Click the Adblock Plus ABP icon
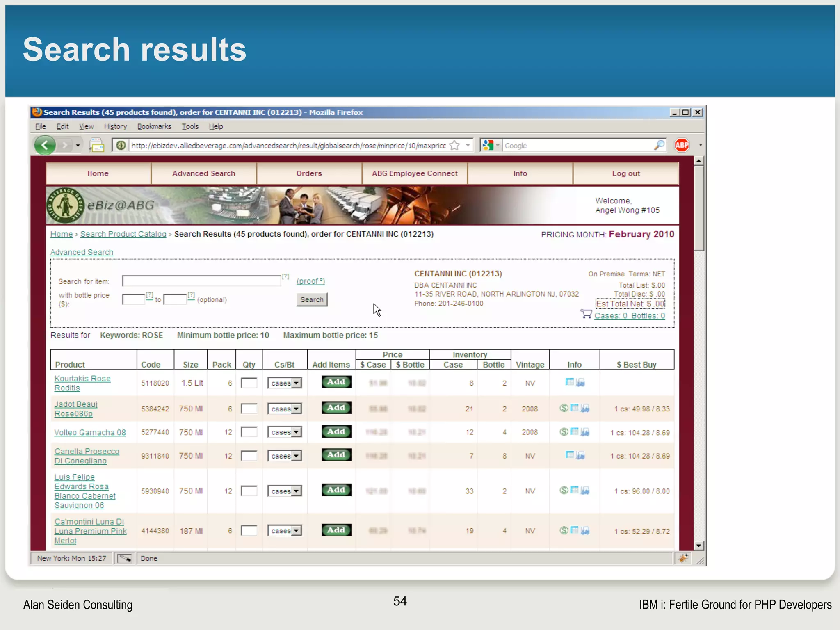The image size is (840, 630). pyautogui.click(x=681, y=145)
